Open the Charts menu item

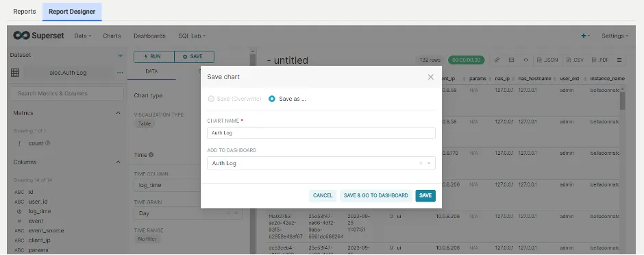pyautogui.click(x=112, y=36)
